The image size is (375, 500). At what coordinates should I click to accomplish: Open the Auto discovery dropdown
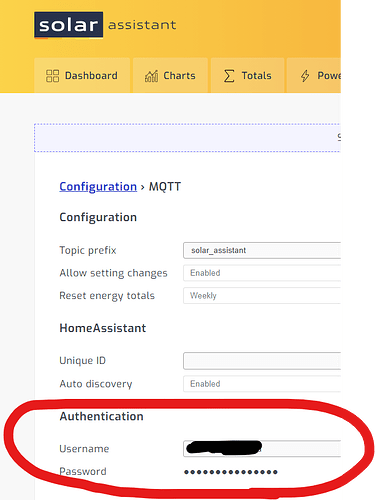[262, 384]
